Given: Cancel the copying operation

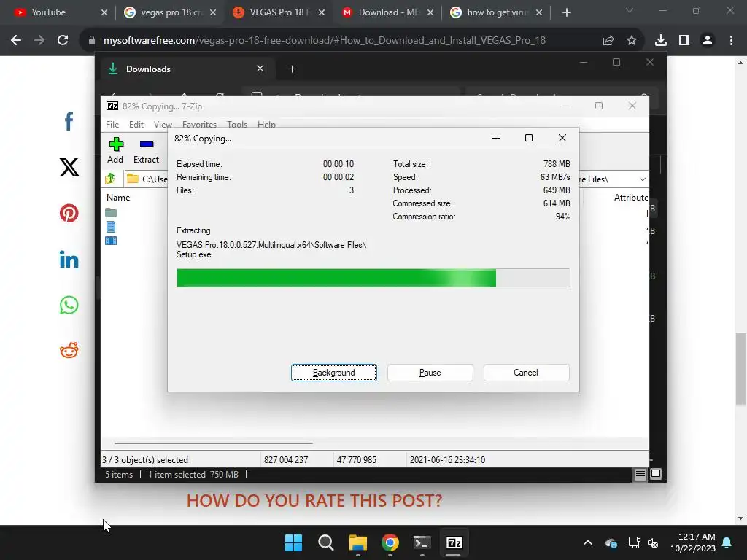Looking at the screenshot, I should [526, 373].
